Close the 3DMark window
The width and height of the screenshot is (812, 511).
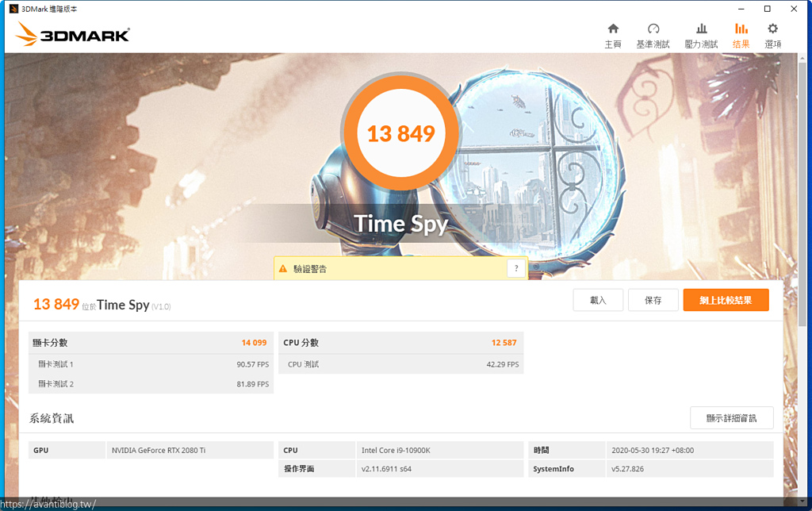point(794,9)
